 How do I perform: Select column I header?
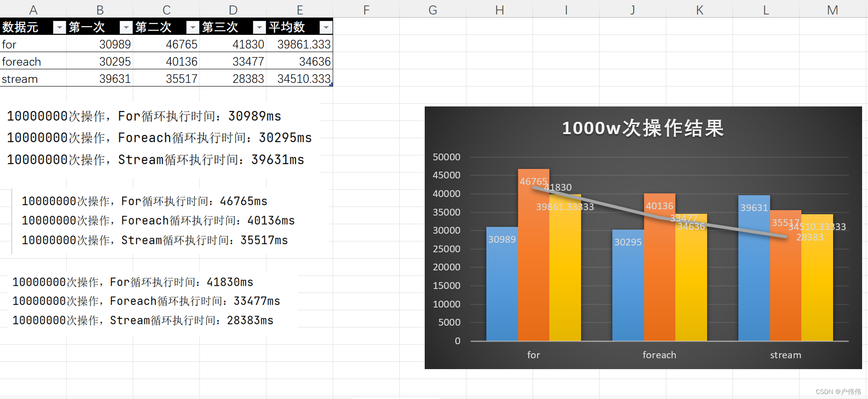pos(566,10)
